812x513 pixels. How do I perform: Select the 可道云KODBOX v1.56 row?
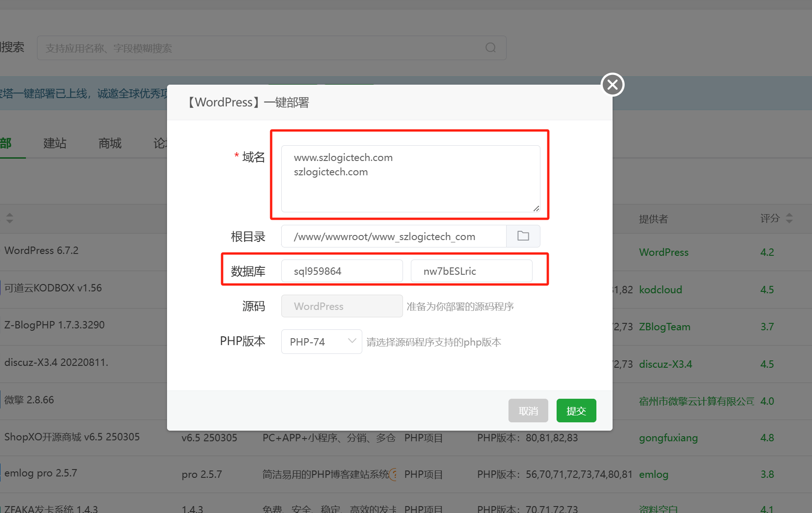click(x=53, y=288)
